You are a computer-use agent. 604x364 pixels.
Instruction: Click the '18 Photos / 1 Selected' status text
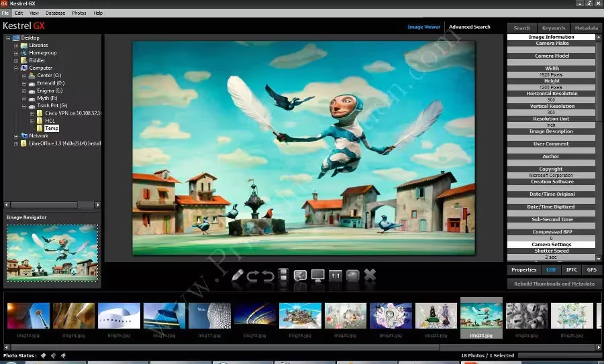pos(488,355)
